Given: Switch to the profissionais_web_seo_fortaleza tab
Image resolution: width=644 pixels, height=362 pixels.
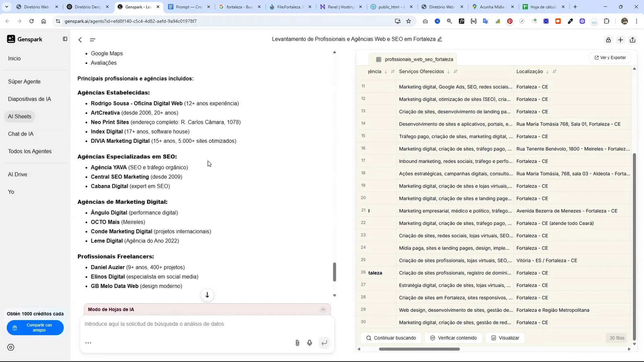Looking at the screenshot, I should pos(419,59).
